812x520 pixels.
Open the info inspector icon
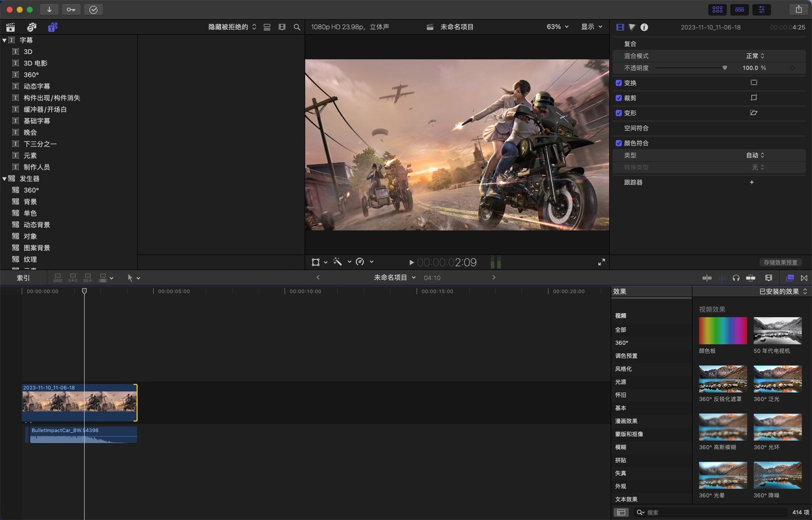pos(644,27)
